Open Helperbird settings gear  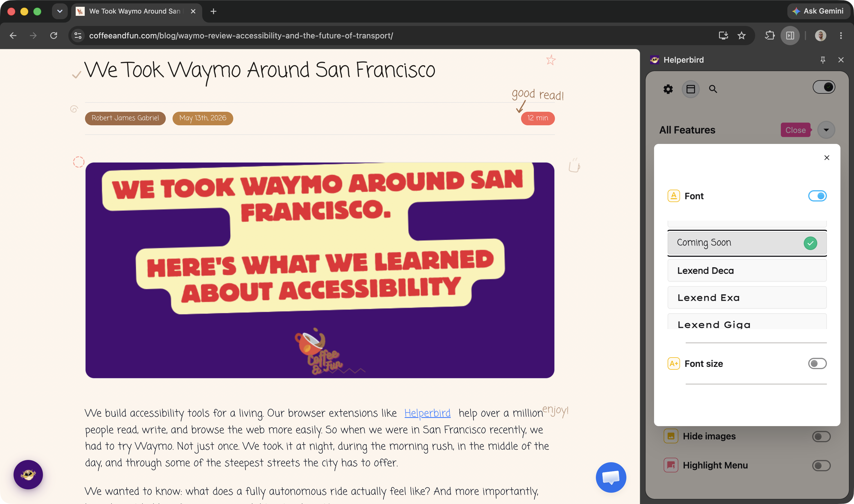(668, 89)
